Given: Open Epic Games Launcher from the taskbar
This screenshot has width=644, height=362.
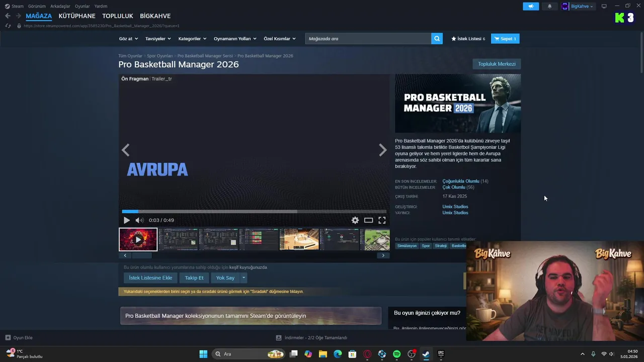Looking at the screenshot, I should 441,354.
